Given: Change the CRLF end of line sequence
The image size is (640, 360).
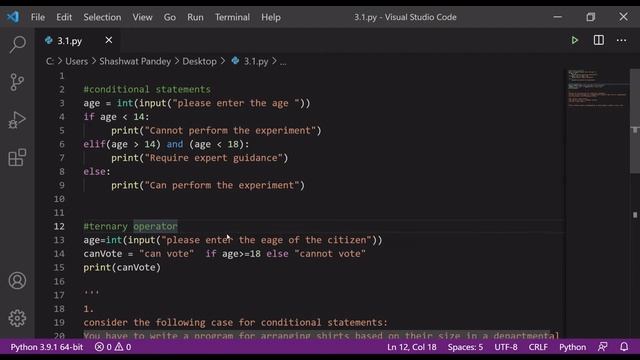Looking at the screenshot, I should [x=538, y=347].
